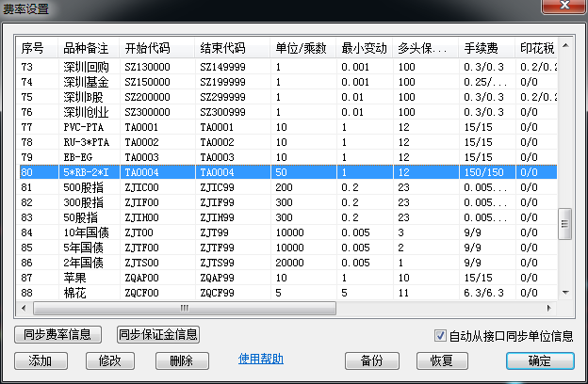Select the 深圳基金 row
Viewport: 588px width, 384px height.
click(288, 82)
